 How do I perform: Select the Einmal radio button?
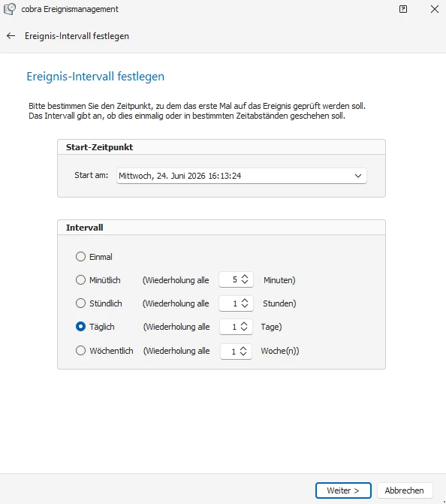80,256
